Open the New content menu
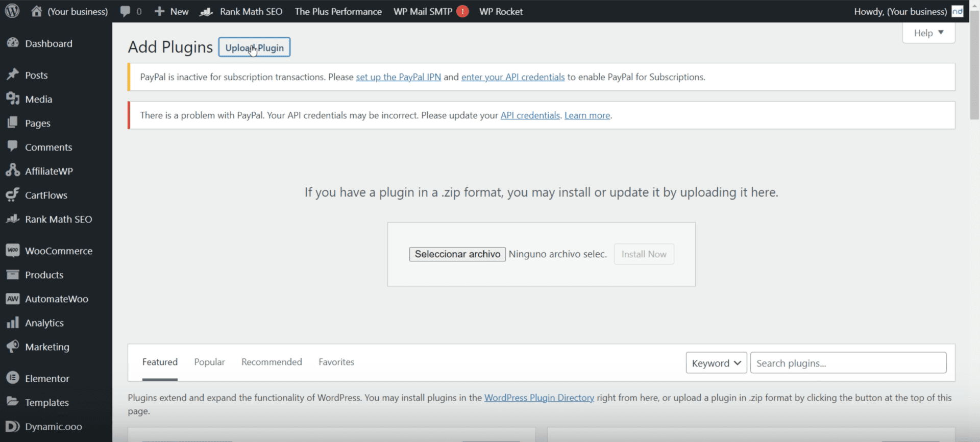The width and height of the screenshot is (980, 442). pos(171,11)
